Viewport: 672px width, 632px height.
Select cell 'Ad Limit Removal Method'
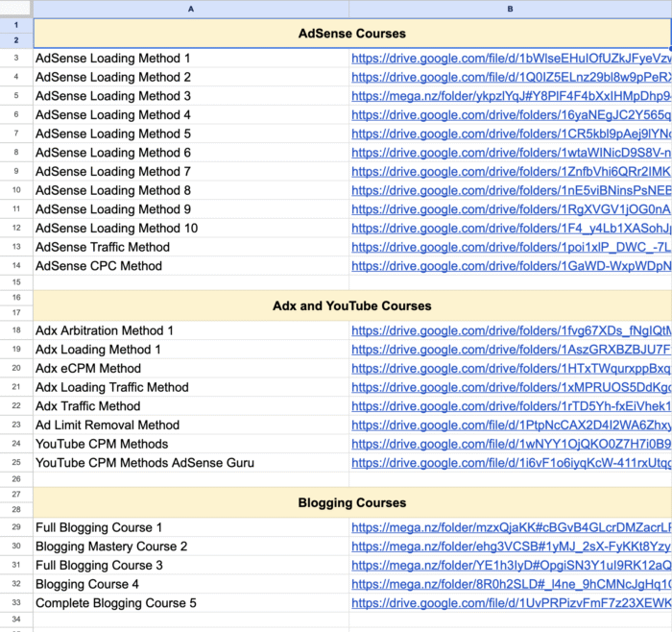tap(191, 425)
